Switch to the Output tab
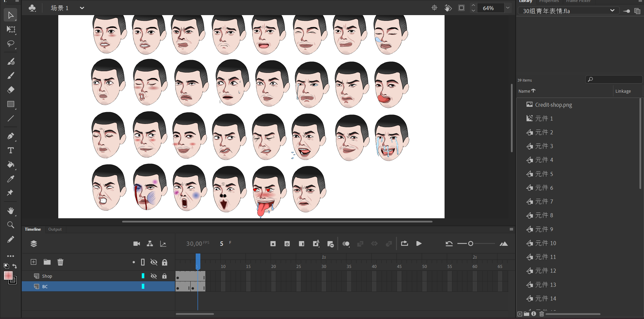Image resolution: width=644 pixels, height=319 pixels. tap(55, 229)
